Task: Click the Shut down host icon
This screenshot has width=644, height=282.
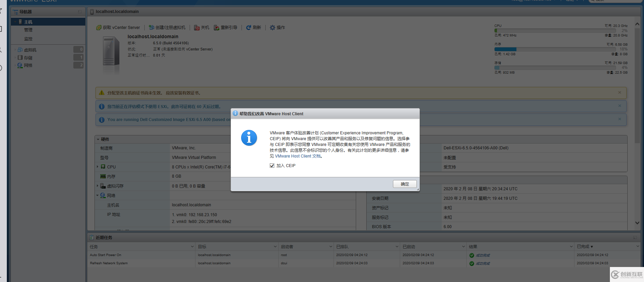Action: click(x=197, y=28)
